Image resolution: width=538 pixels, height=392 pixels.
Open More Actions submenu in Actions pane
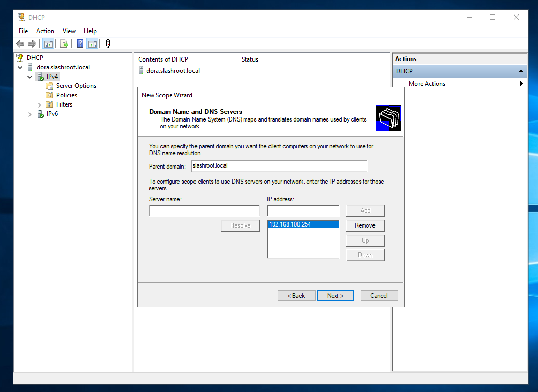[427, 84]
